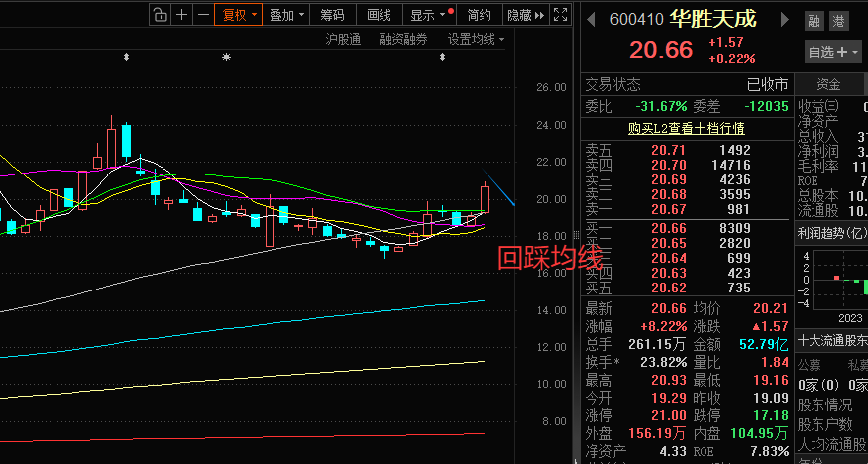Click the last red candlestick on chart
Screen dimensions: 868x464
485,198
